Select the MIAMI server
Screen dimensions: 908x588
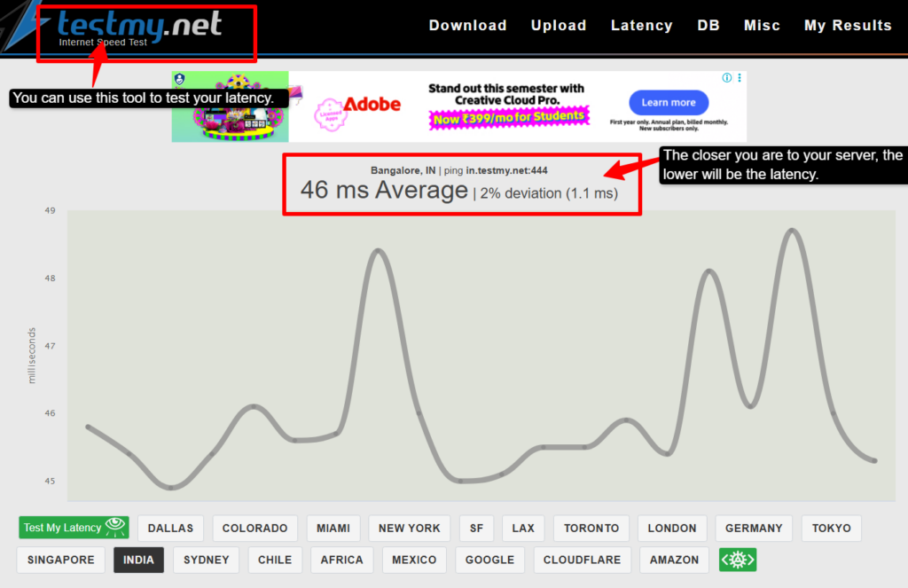tap(333, 529)
